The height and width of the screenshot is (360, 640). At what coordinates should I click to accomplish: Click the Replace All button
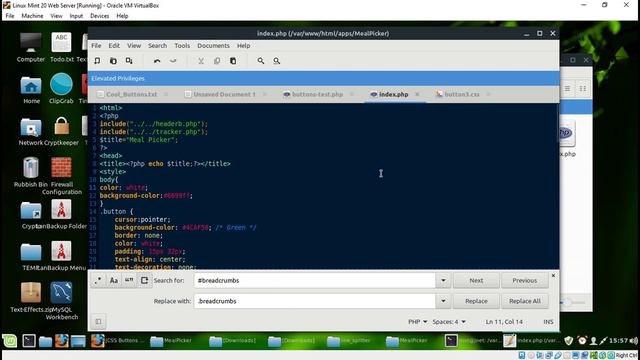click(x=524, y=301)
